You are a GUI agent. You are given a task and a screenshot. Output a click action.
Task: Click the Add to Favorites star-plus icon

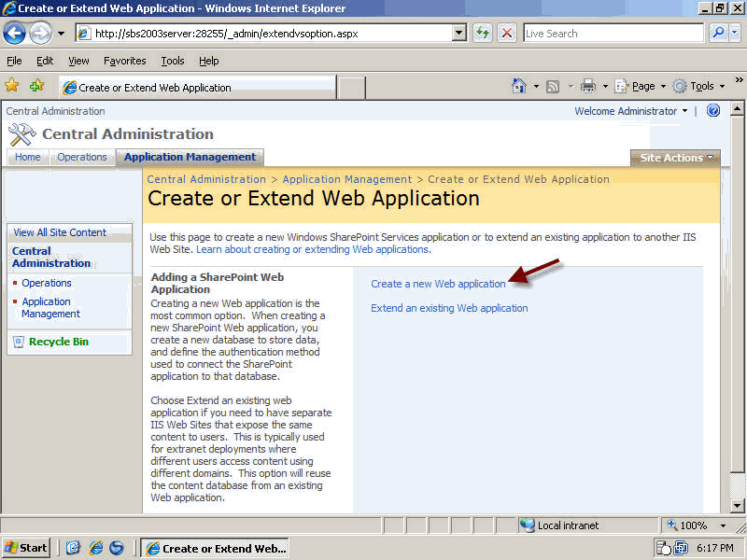(x=36, y=86)
